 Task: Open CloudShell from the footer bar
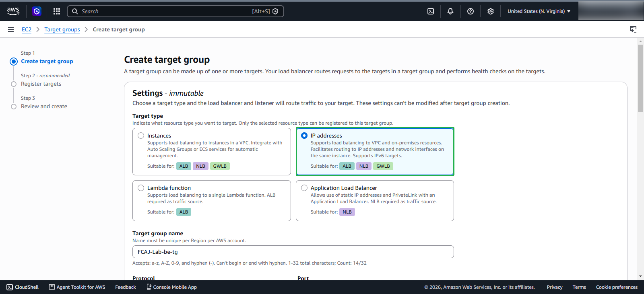23,287
